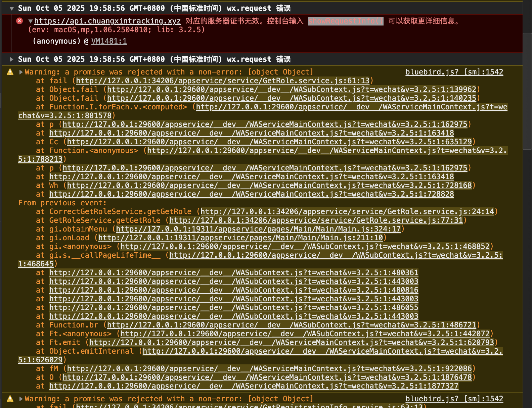Open the https://api.chuangxintracking.xyz link
532x408 pixels.
[x=107, y=21]
